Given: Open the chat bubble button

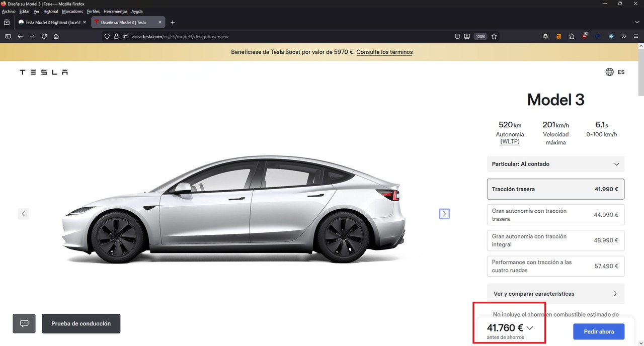Looking at the screenshot, I should [24, 323].
